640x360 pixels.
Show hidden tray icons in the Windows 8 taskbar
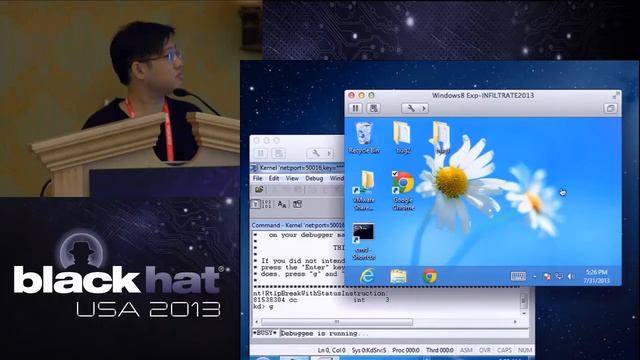click(x=534, y=277)
